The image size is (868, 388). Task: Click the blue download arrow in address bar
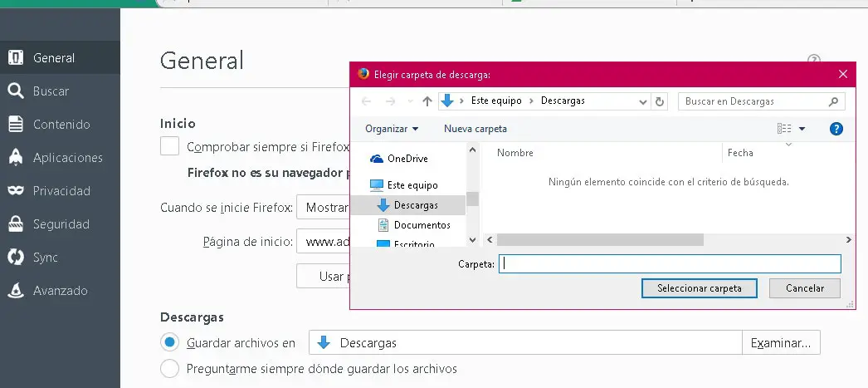point(447,101)
